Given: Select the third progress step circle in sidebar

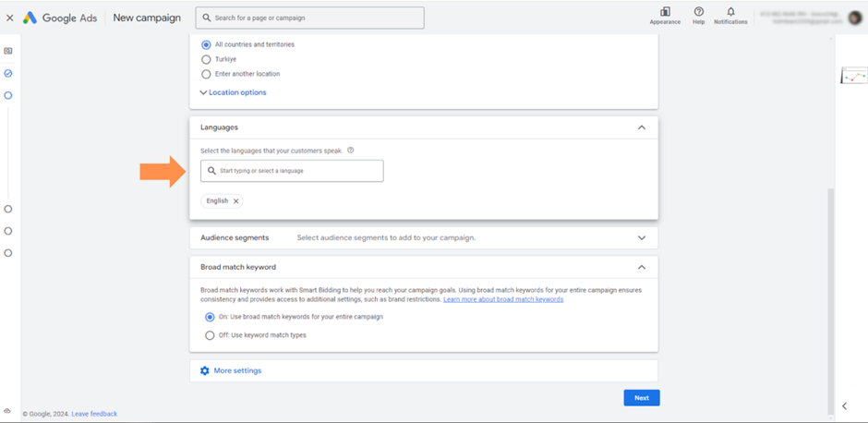Looking at the screenshot, I should (x=7, y=210).
